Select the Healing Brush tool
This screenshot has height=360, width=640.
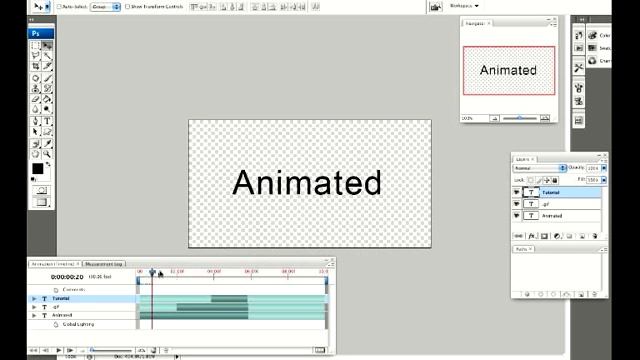(x=36, y=78)
